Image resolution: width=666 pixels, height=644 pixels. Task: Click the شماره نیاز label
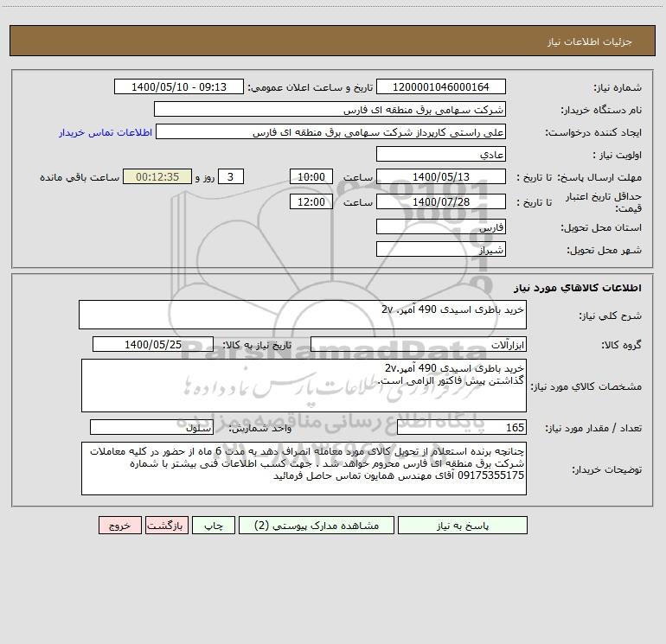coord(618,88)
